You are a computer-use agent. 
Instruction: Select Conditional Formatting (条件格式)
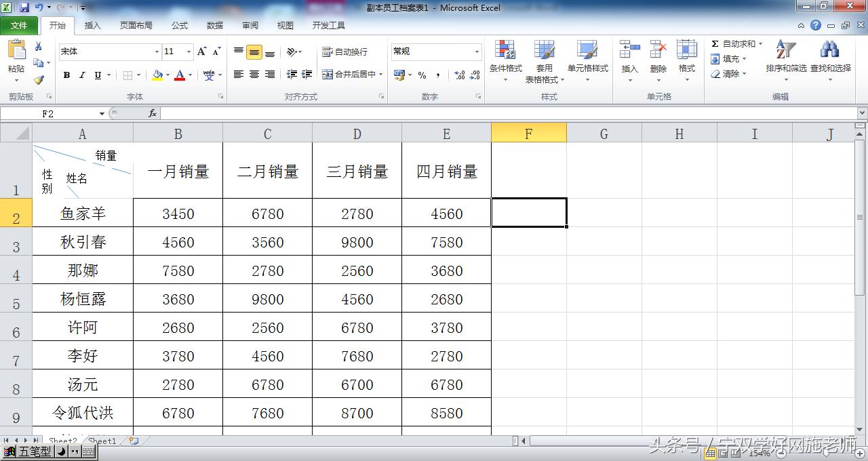coord(505,61)
